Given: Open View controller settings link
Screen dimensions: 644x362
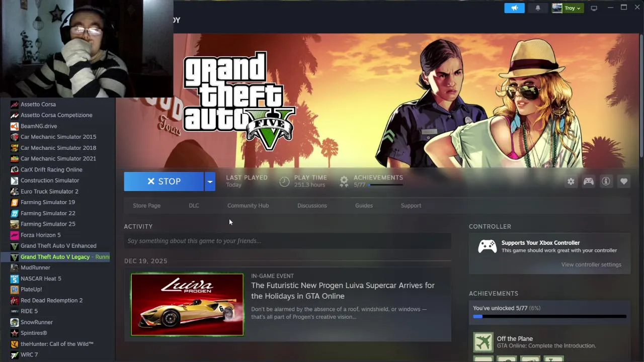Looking at the screenshot, I should coord(591,264).
